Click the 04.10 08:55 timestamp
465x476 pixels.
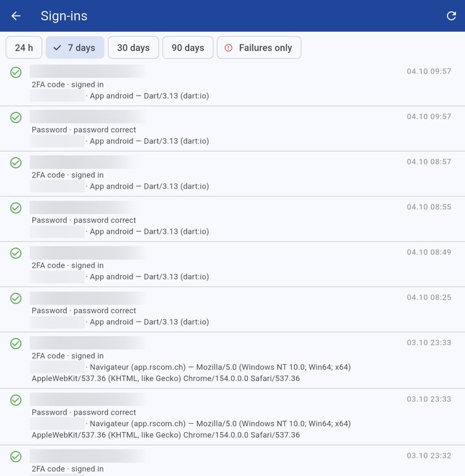429,207
